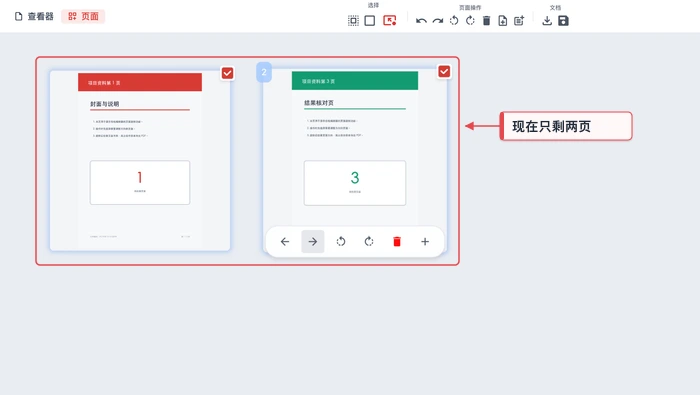This screenshot has width=700, height=395.
Task: Delete this page using the red trash icon
Action: (397, 241)
